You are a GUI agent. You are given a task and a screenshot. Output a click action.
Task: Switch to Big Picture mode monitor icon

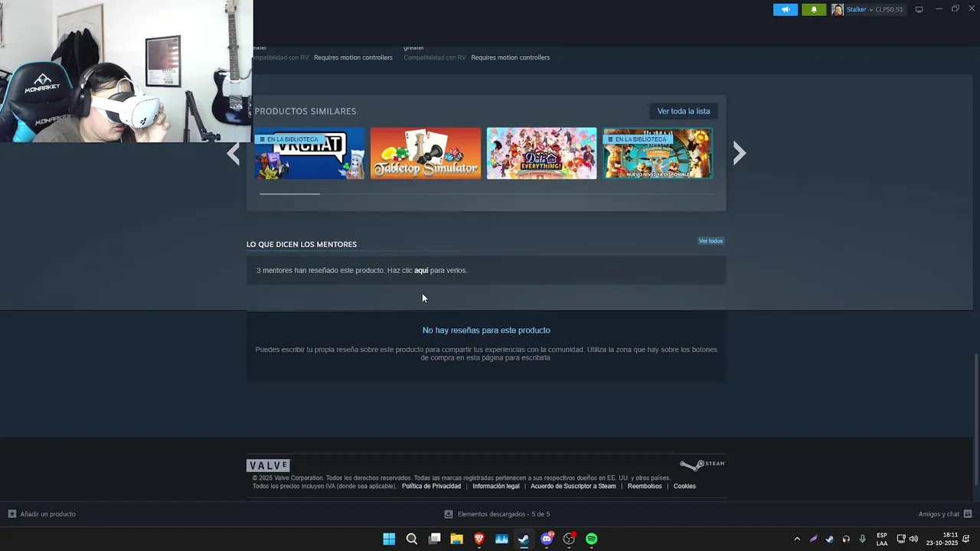click(x=919, y=9)
